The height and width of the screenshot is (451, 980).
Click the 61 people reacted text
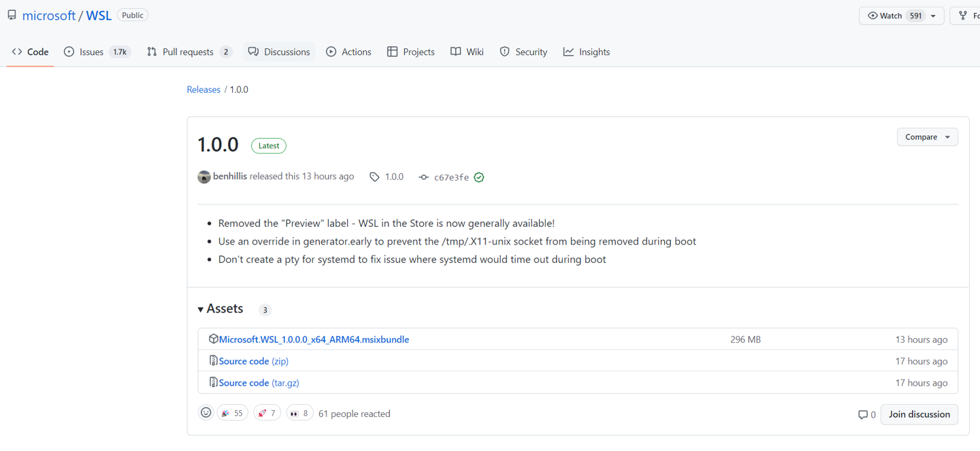355,414
